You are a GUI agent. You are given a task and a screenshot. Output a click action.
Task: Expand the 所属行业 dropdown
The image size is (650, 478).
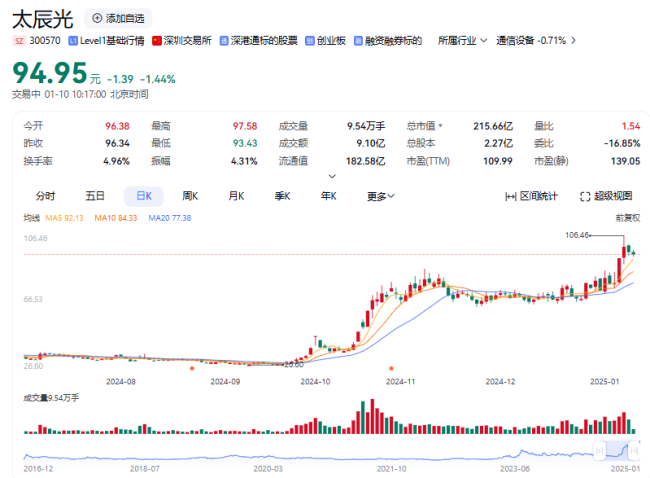click(x=462, y=41)
